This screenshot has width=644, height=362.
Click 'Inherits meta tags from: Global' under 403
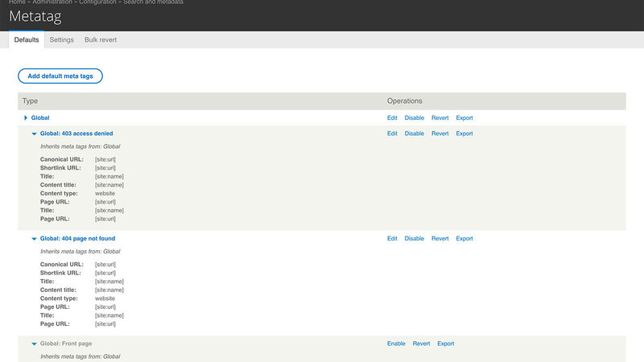(80, 146)
